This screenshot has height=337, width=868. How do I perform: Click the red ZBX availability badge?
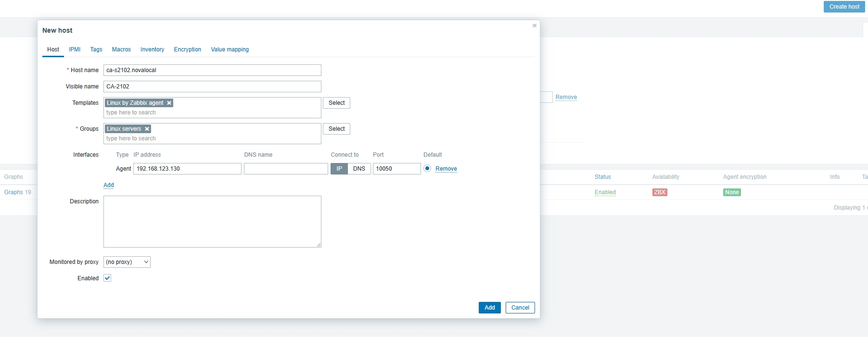click(x=659, y=192)
